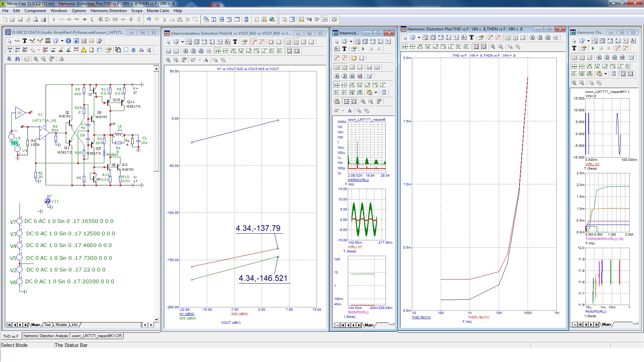Expand dropdown beside grid icon in IMD toolbar

pyautogui.click(x=200, y=60)
